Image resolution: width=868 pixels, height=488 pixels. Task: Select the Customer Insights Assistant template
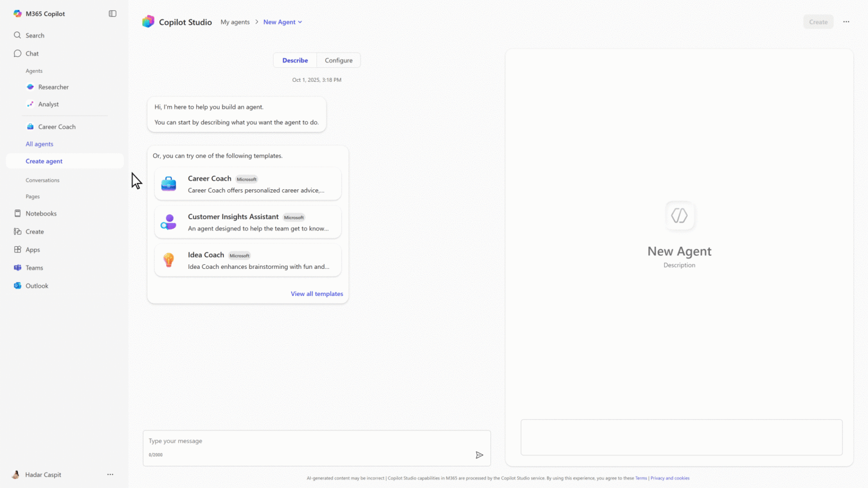[x=248, y=222]
